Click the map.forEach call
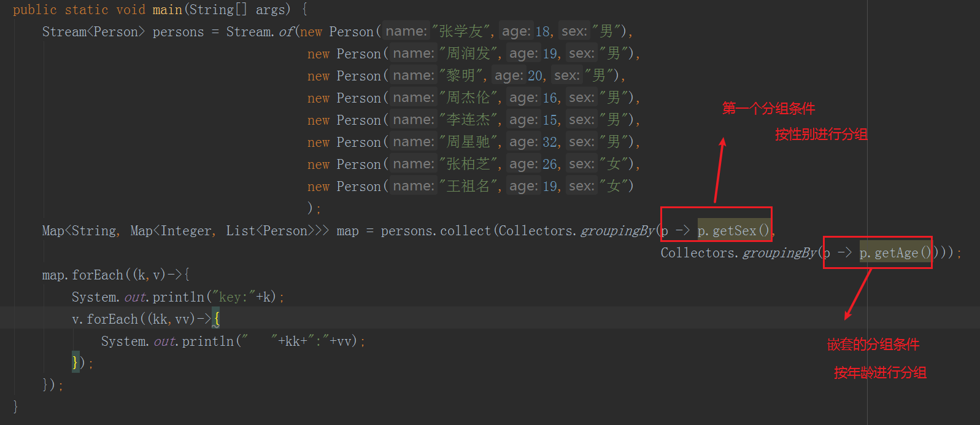Image resolution: width=980 pixels, height=425 pixels. pos(83,275)
